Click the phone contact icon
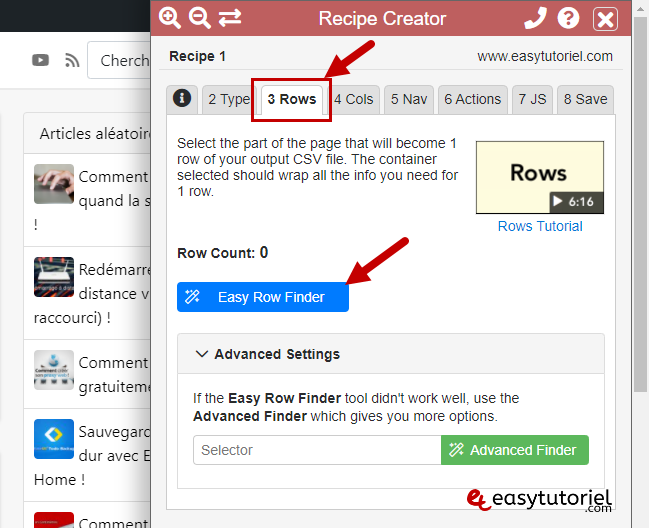The image size is (649, 528). point(535,19)
